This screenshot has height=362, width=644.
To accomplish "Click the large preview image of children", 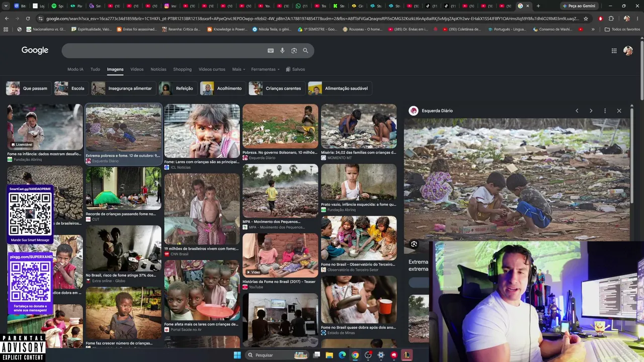I will 517,179.
